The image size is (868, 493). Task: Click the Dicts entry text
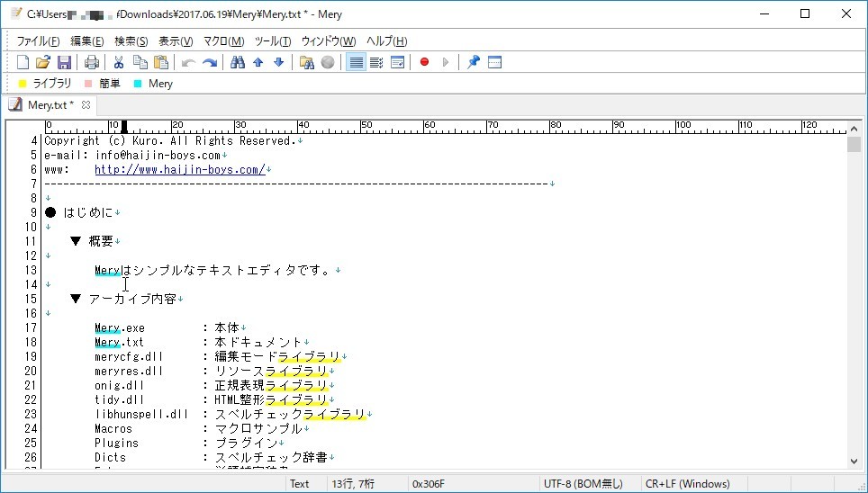[x=110, y=457]
